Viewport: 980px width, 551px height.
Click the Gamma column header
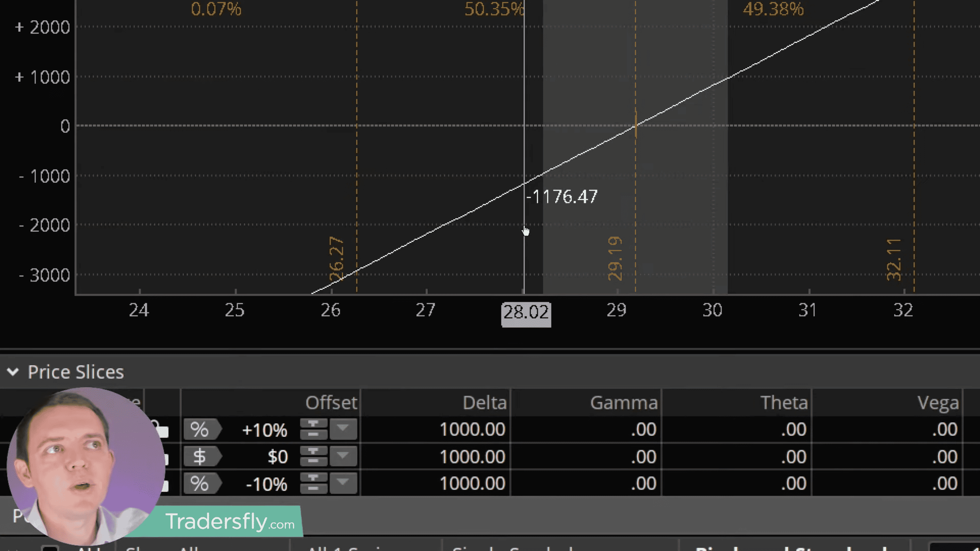point(624,403)
